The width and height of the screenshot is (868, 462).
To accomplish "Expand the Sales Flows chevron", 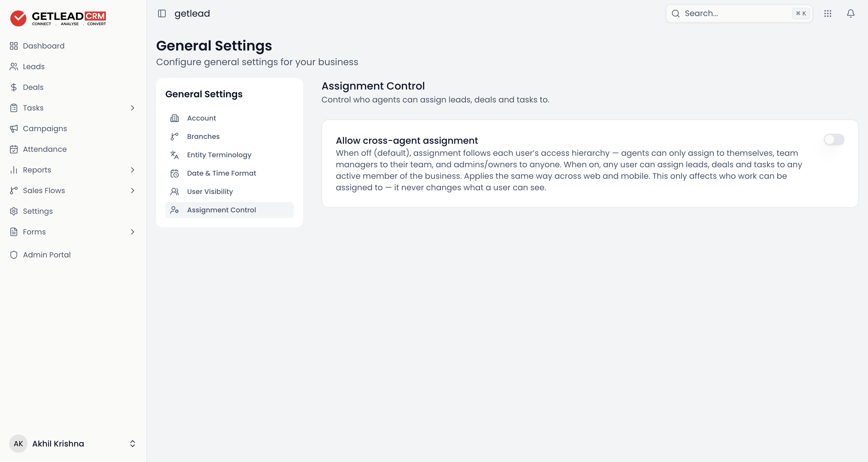I will (x=132, y=190).
